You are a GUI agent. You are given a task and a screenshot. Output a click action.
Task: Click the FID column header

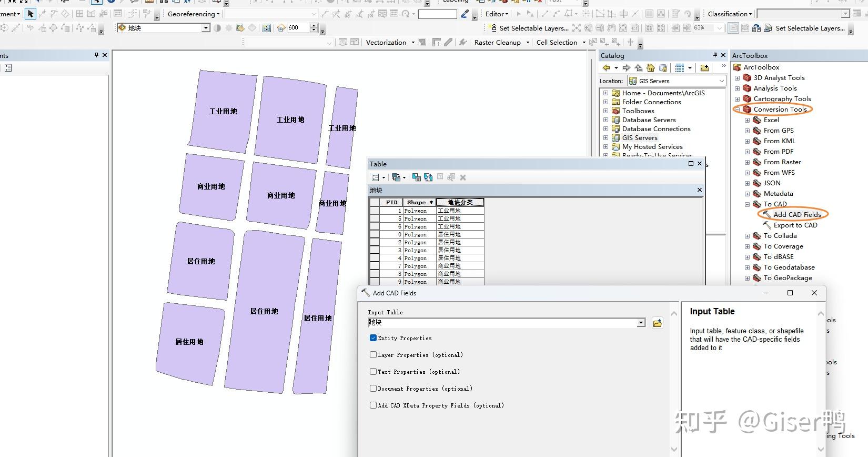[x=391, y=202]
